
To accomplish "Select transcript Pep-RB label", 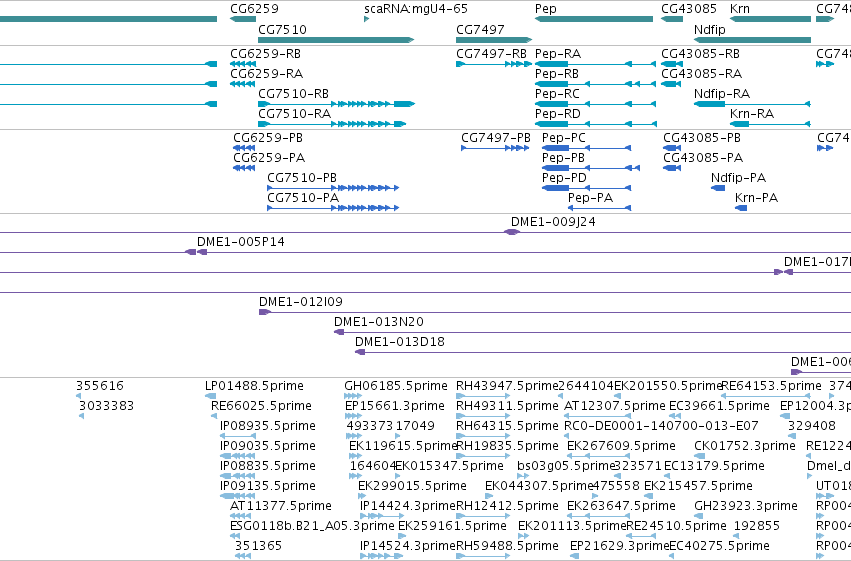I will (x=557, y=74).
